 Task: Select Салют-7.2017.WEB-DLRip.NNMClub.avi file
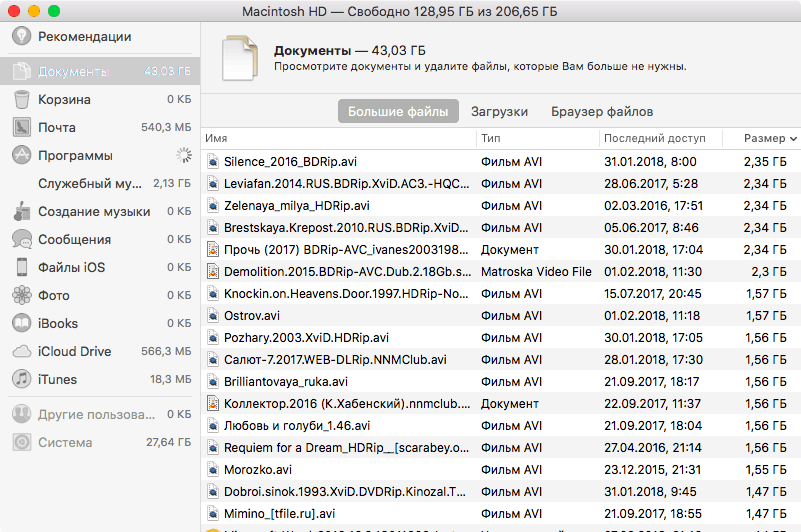[501, 359]
